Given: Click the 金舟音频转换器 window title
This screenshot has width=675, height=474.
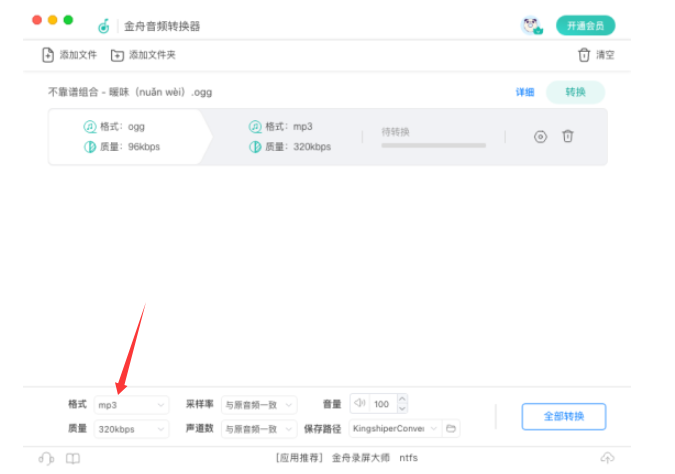Looking at the screenshot, I should coord(162,26).
